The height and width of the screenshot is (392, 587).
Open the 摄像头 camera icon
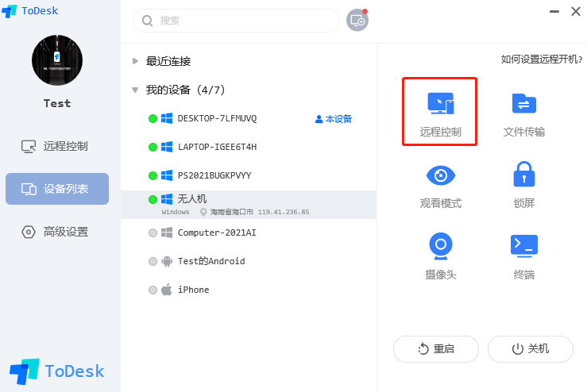coord(441,246)
